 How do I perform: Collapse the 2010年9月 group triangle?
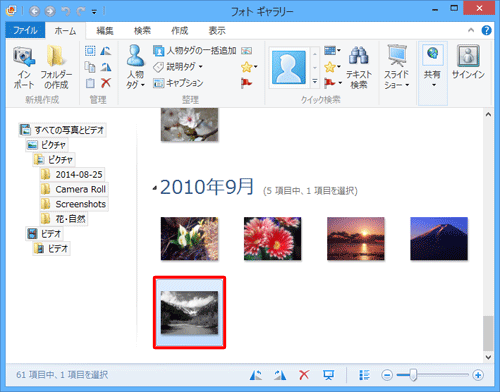click(155, 189)
